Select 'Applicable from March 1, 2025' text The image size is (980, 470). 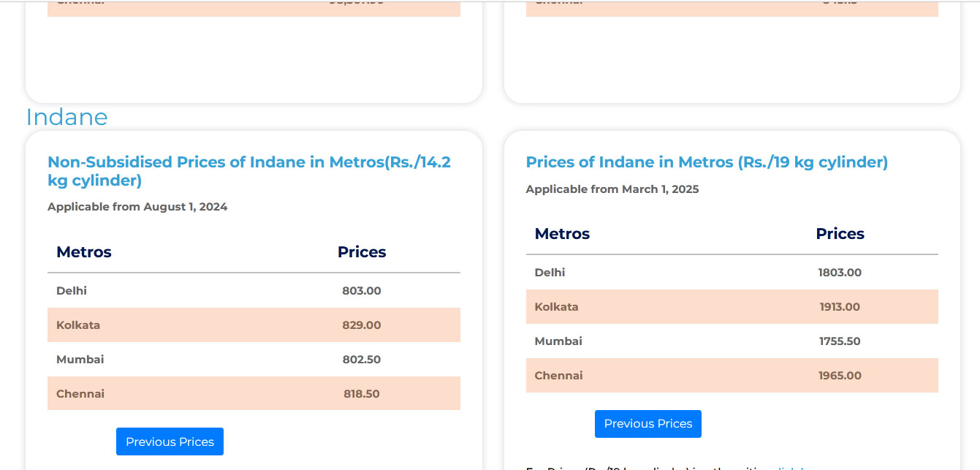(x=612, y=189)
